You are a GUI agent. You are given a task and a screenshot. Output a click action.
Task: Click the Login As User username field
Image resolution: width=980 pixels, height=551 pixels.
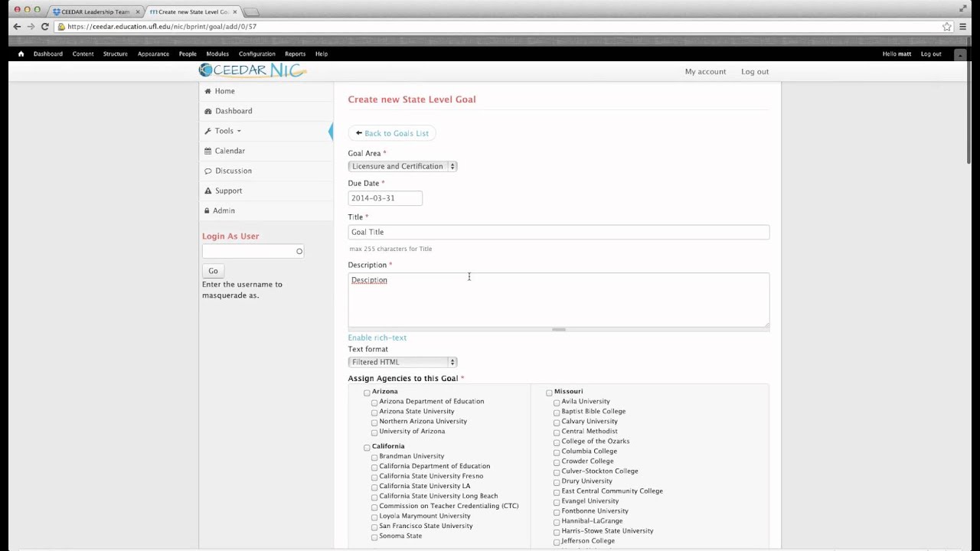(253, 251)
